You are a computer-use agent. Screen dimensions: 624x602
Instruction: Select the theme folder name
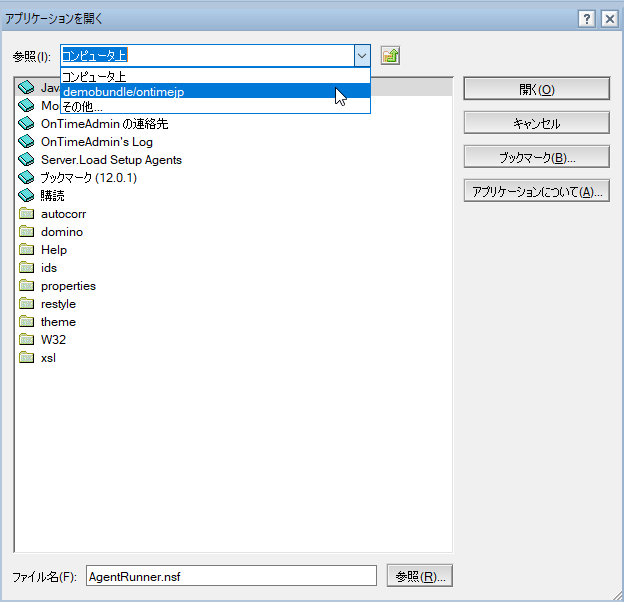pos(58,321)
